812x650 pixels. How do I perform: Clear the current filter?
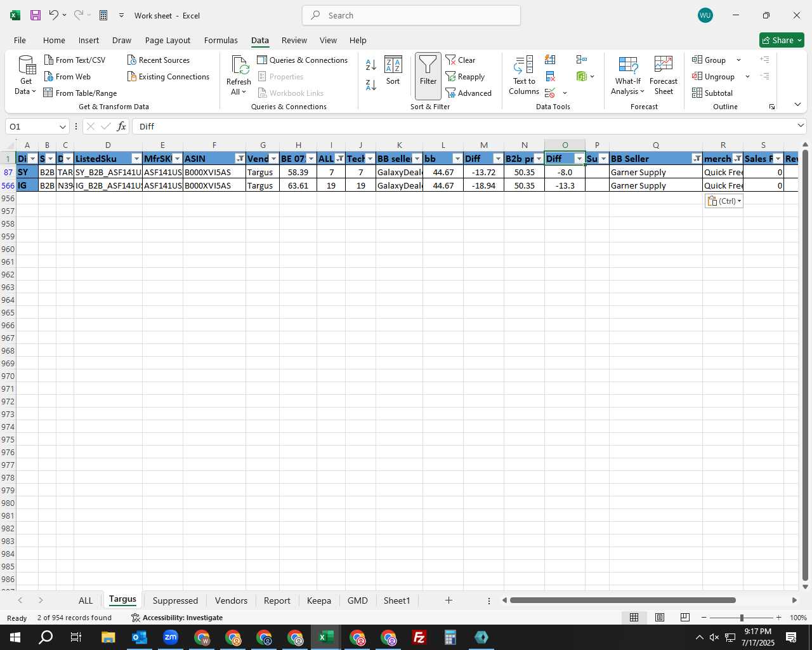coord(461,60)
